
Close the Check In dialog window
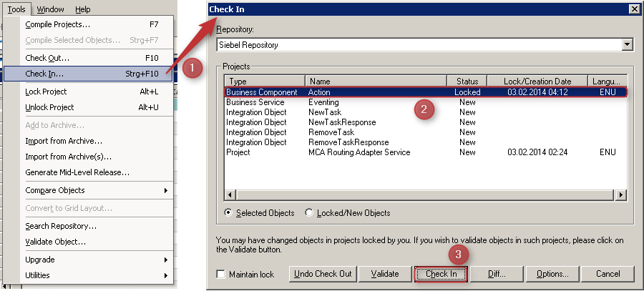(x=634, y=9)
